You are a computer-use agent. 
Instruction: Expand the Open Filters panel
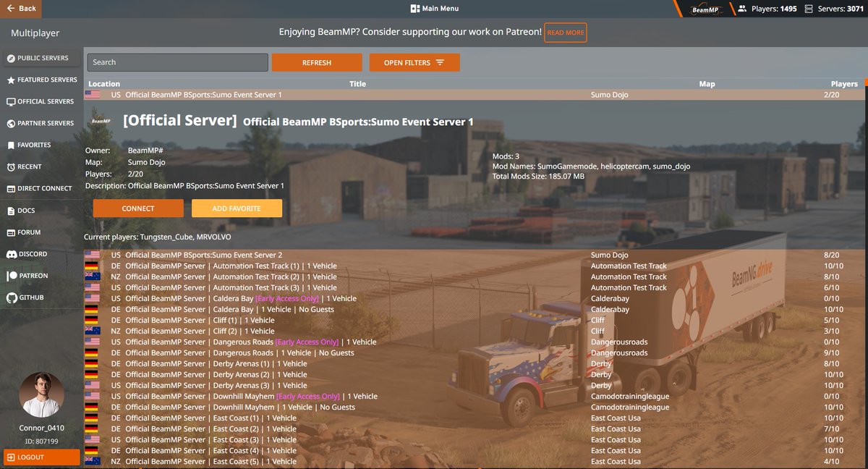pyautogui.click(x=414, y=62)
